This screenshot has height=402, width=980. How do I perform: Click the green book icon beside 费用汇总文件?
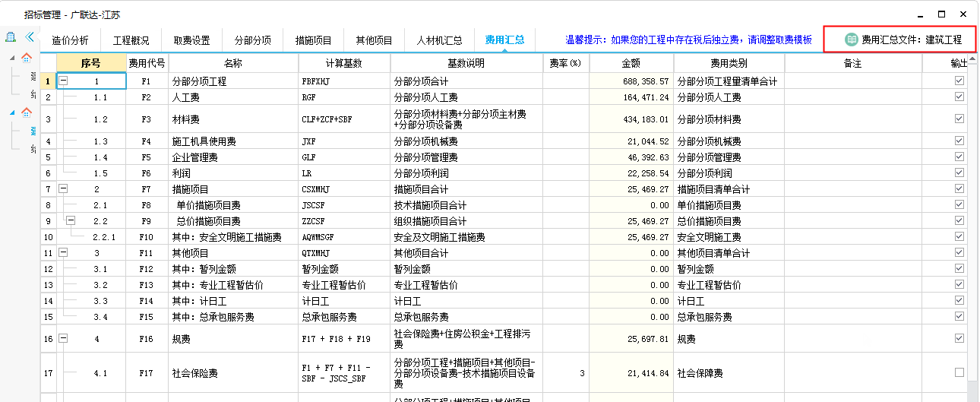point(852,40)
